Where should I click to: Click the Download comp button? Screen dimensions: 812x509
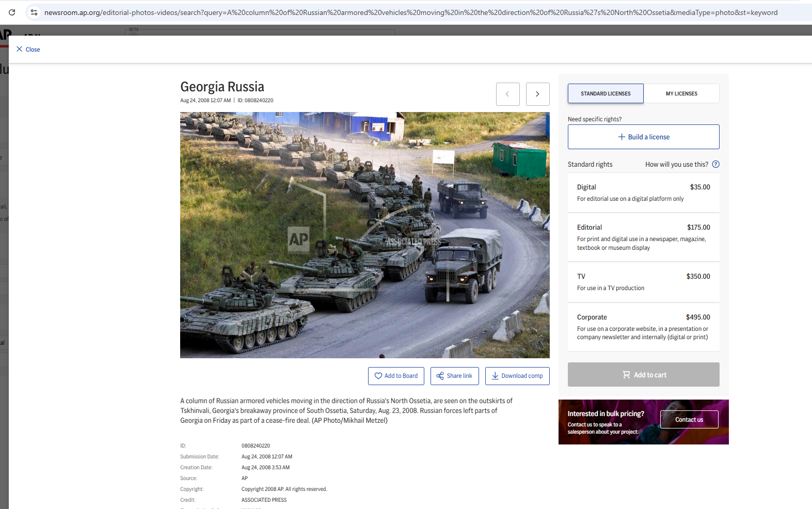click(517, 376)
